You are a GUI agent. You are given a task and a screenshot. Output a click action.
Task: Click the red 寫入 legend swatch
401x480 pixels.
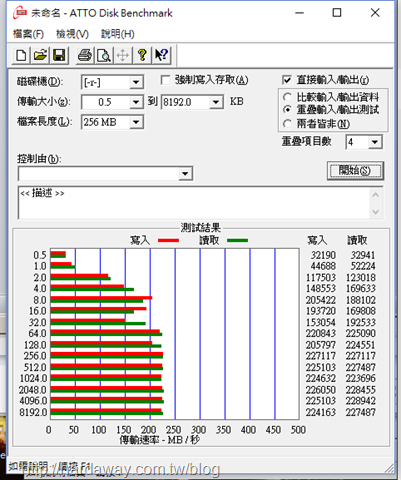tap(168, 240)
